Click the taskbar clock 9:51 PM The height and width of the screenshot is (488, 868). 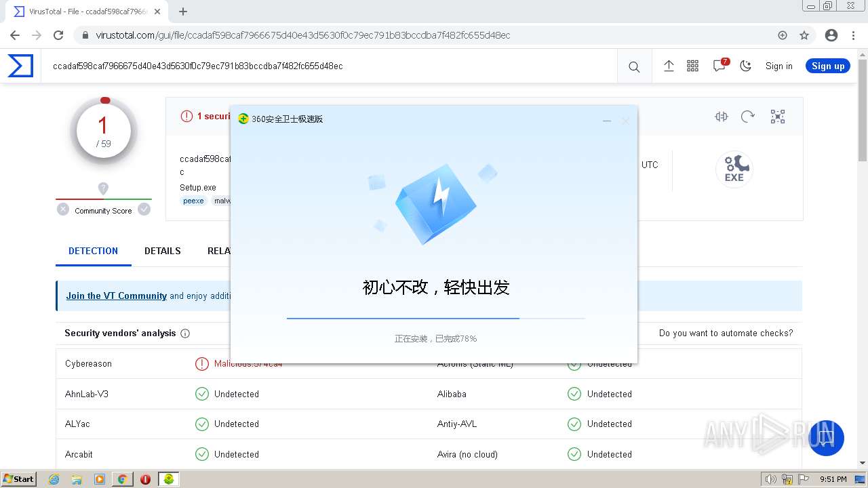click(x=833, y=479)
